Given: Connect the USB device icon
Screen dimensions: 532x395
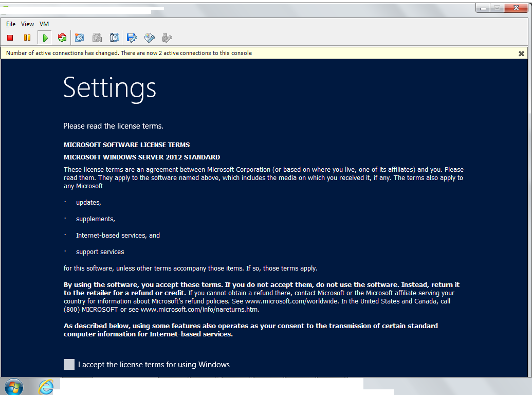Looking at the screenshot, I should pos(167,38).
